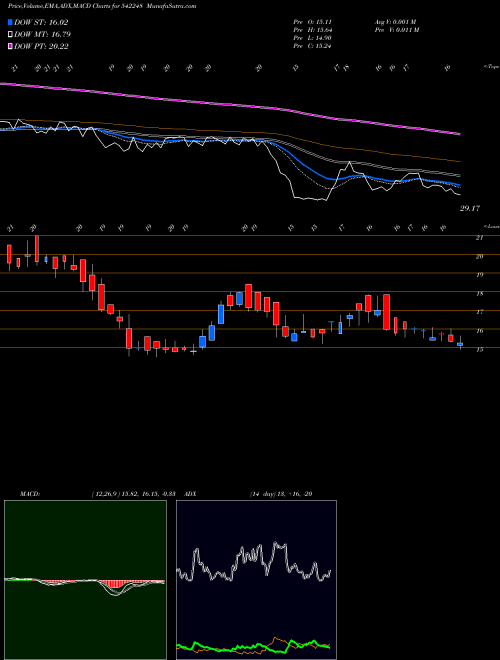Click the 17 price axis label

[x=479, y=312]
